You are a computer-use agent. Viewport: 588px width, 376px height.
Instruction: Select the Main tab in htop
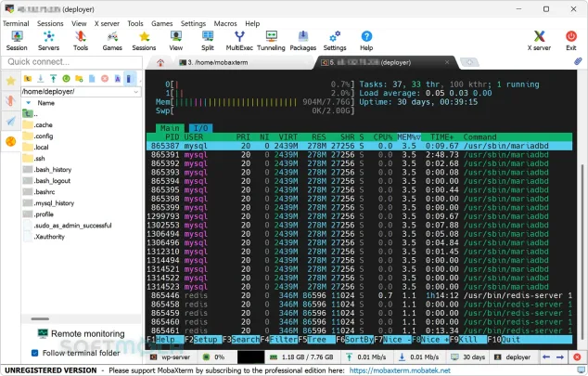(x=170, y=128)
